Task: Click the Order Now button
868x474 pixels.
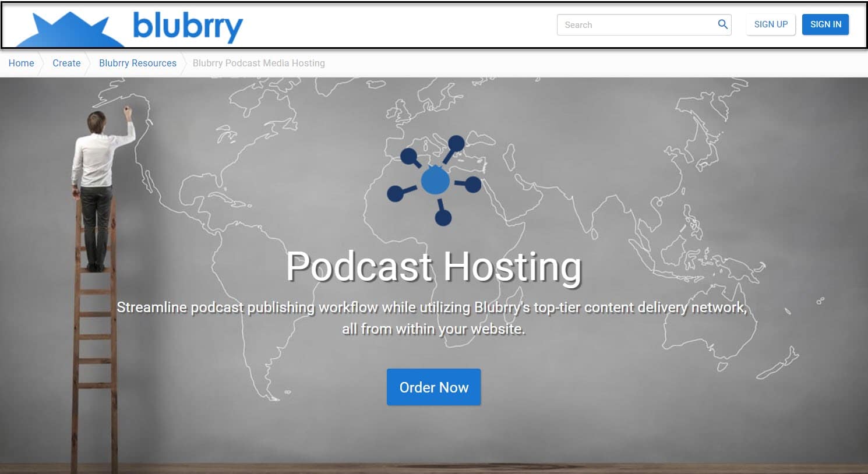Action: [x=434, y=387]
